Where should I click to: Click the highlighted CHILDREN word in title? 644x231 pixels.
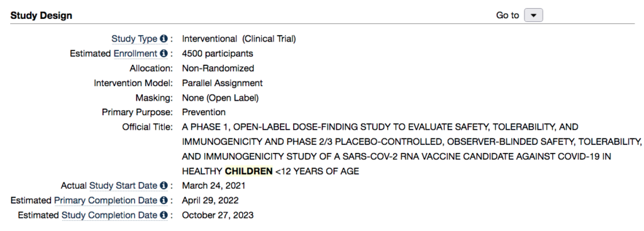coord(248,171)
